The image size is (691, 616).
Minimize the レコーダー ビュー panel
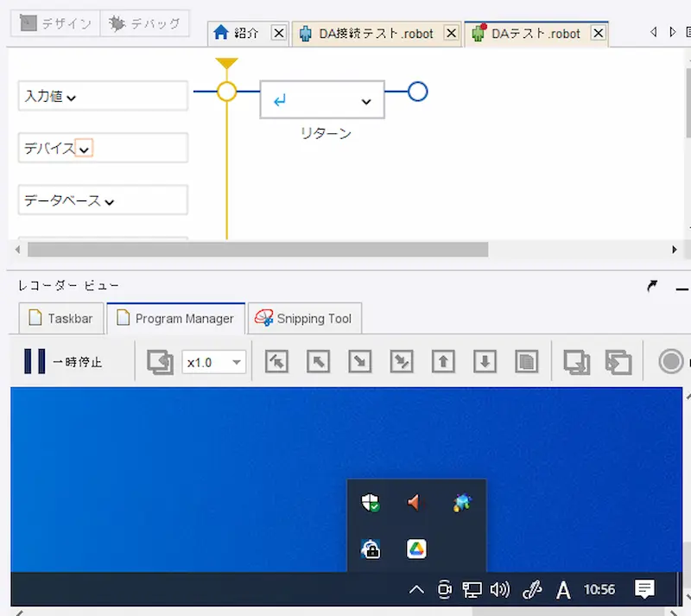click(681, 289)
